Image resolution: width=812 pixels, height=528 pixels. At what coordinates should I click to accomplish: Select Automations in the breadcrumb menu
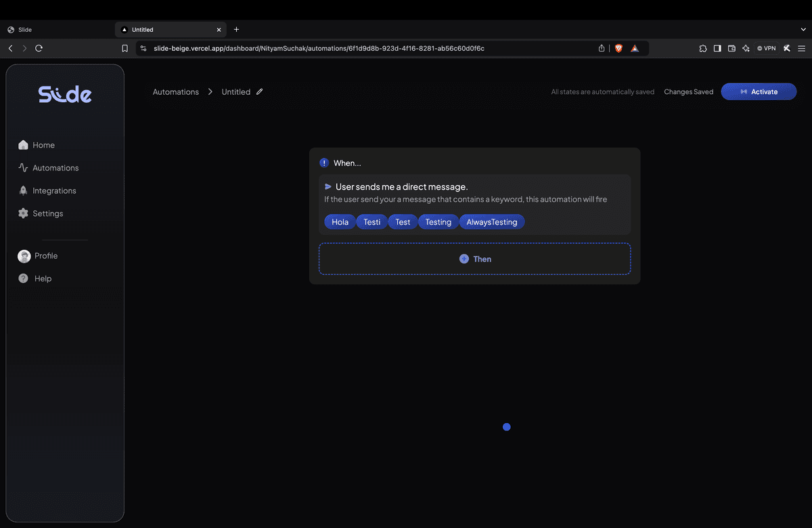[x=175, y=91]
